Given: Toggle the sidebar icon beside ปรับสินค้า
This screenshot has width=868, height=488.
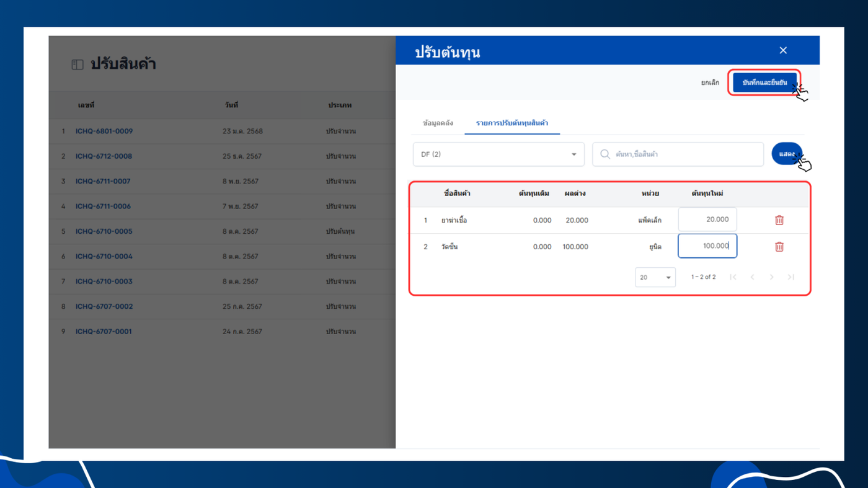Looking at the screenshot, I should (77, 64).
